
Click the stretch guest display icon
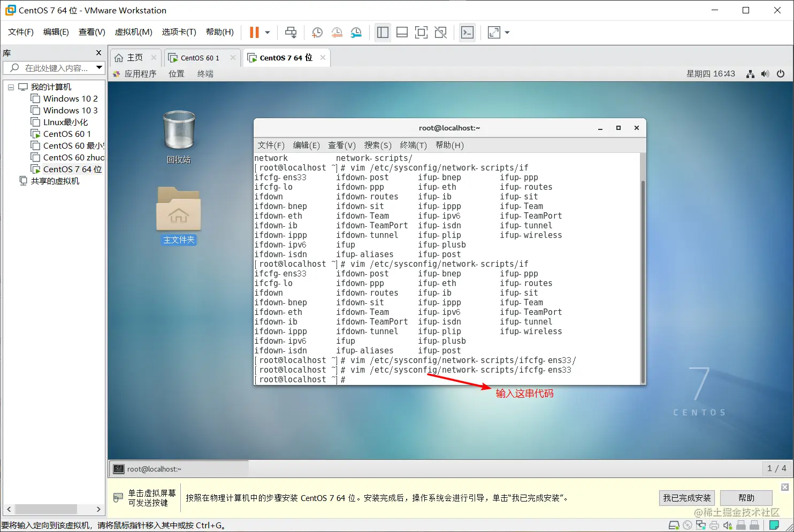pyautogui.click(x=494, y=33)
